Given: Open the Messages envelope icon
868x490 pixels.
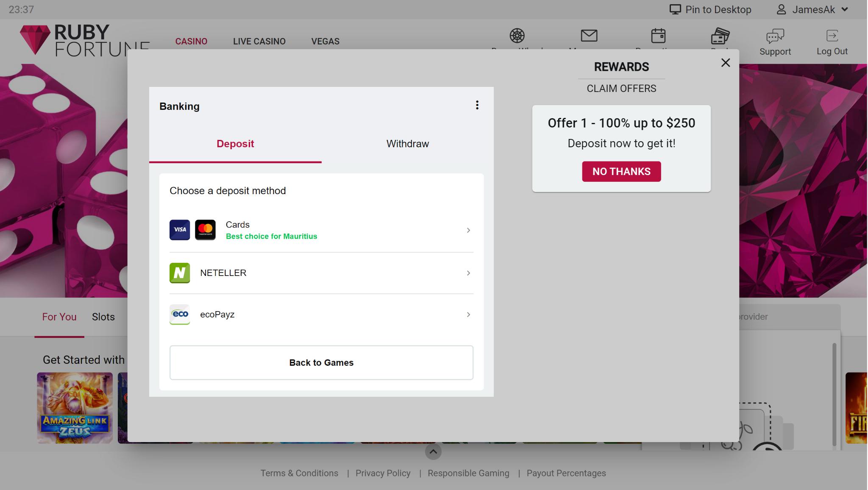Looking at the screenshot, I should (x=589, y=36).
